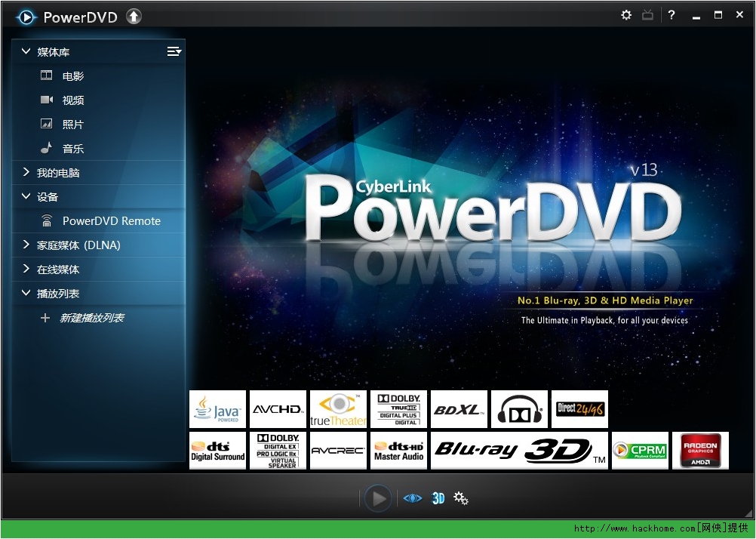Click the Blu-ray 3D logo
The image size is (756, 539).
(519, 451)
